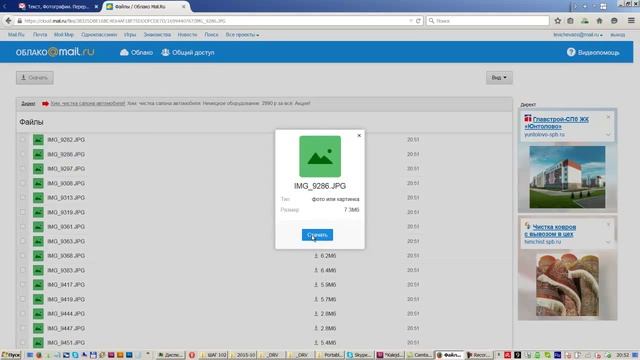Tick the checkbox for IMG_9361.JPG
Viewport: 640px width, 360px height.
[x=23, y=227]
